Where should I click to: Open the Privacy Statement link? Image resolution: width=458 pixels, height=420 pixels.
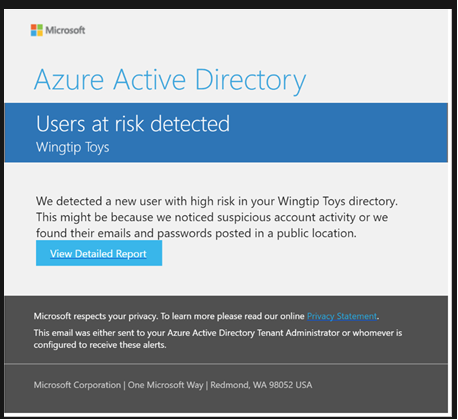click(x=342, y=316)
